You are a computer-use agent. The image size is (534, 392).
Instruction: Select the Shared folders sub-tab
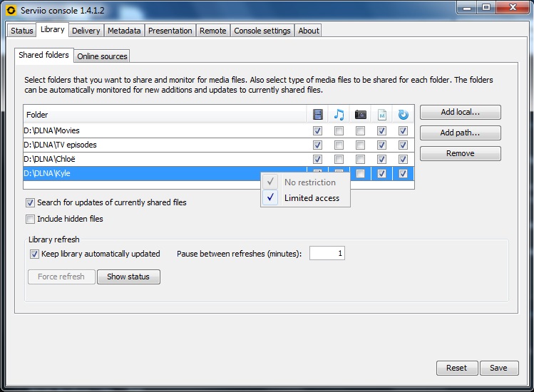[x=44, y=55]
